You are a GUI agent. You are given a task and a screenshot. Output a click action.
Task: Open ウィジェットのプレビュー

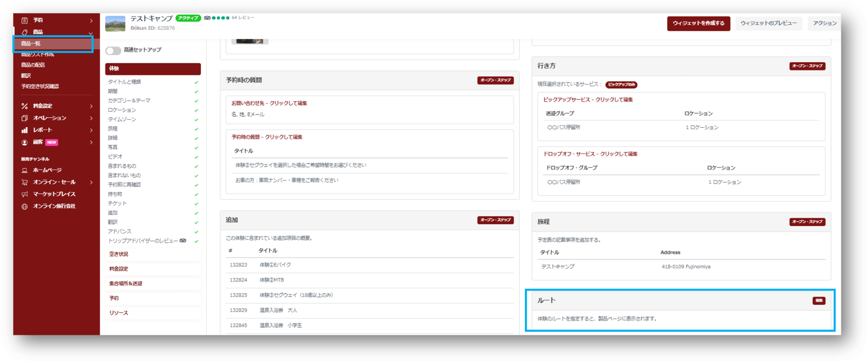768,24
